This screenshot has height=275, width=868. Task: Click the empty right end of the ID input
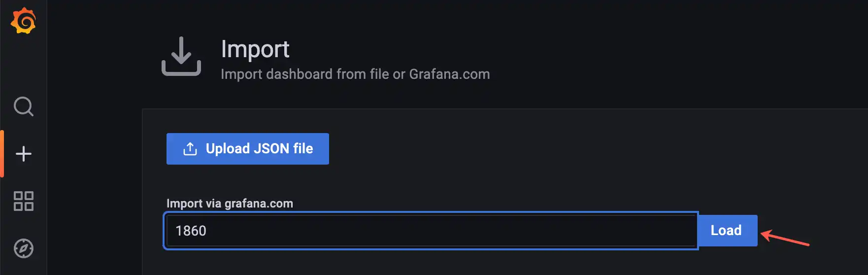tap(640, 231)
